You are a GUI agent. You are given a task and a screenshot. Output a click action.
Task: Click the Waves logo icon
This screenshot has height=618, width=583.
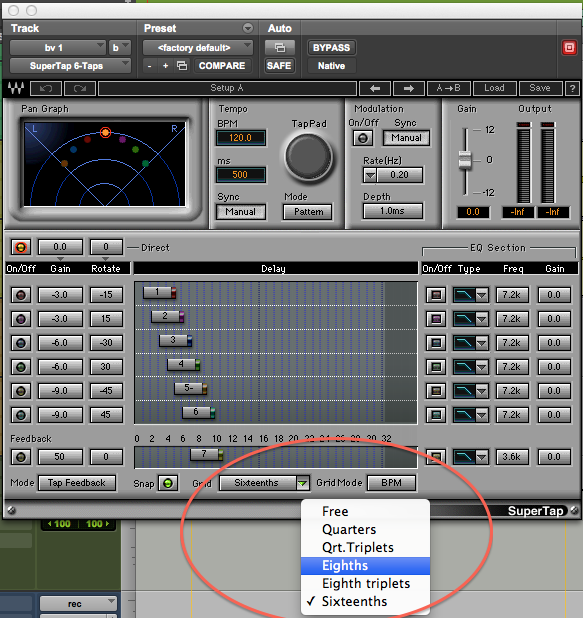pos(15,88)
